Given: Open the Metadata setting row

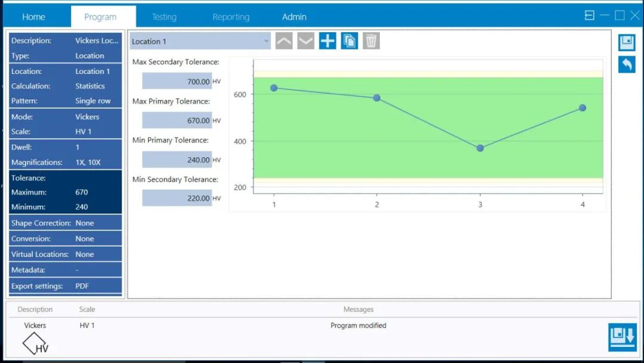Looking at the screenshot, I should [66, 270].
